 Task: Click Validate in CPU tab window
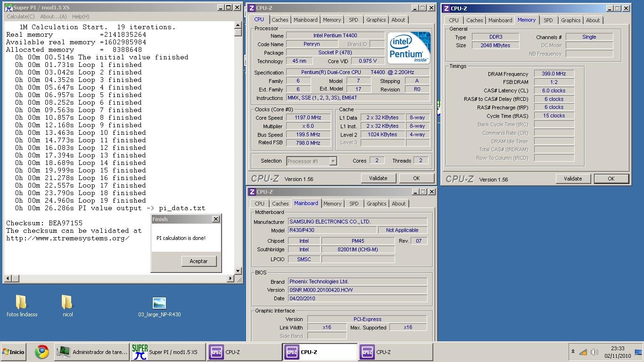[378, 178]
